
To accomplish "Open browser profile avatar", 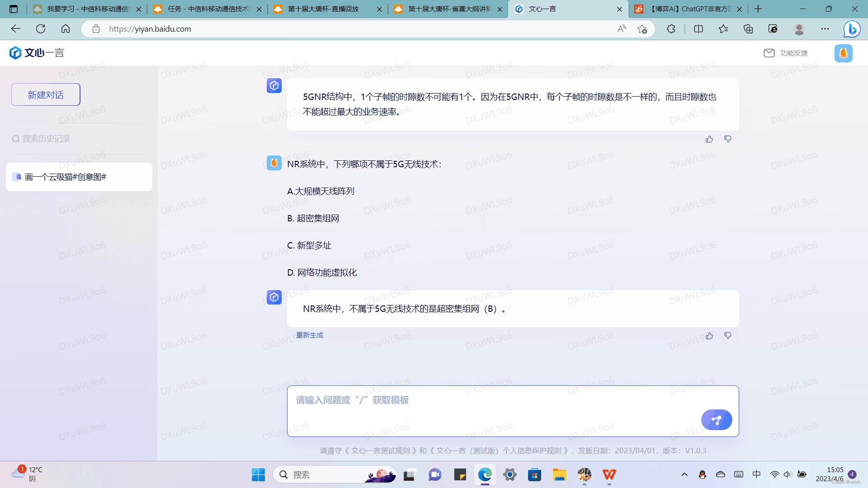I will 799,29.
